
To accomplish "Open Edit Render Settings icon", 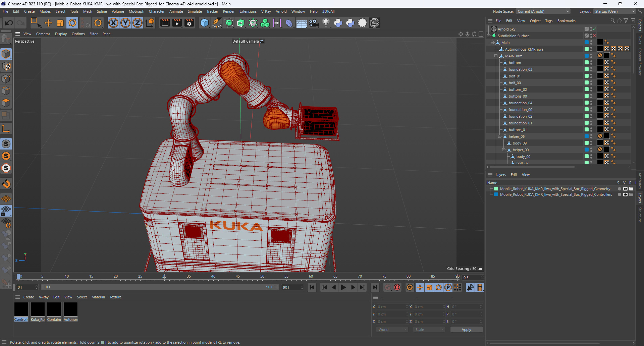I will point(190,23).
